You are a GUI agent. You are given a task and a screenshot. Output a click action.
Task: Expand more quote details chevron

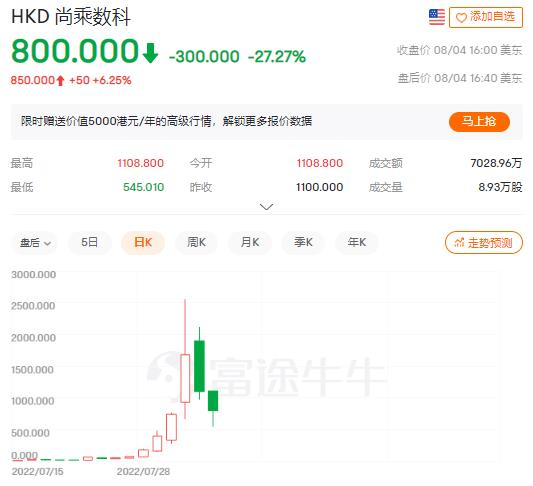pos(266,207)
